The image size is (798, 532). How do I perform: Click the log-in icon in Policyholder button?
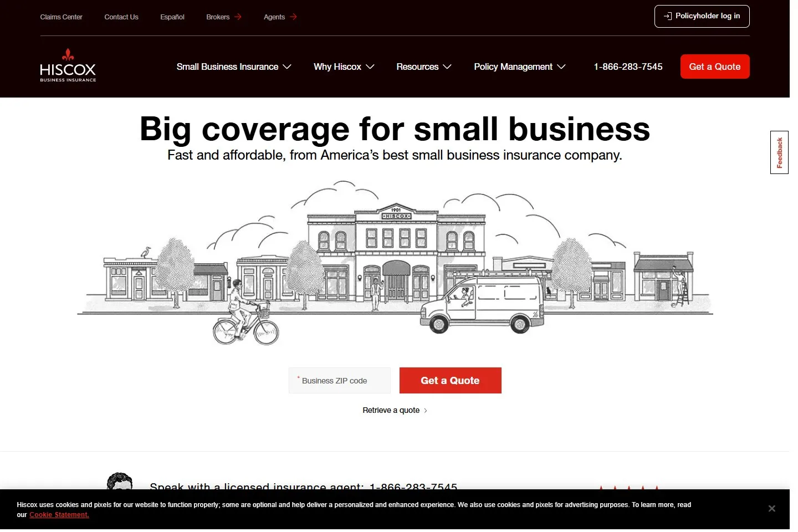668,16
